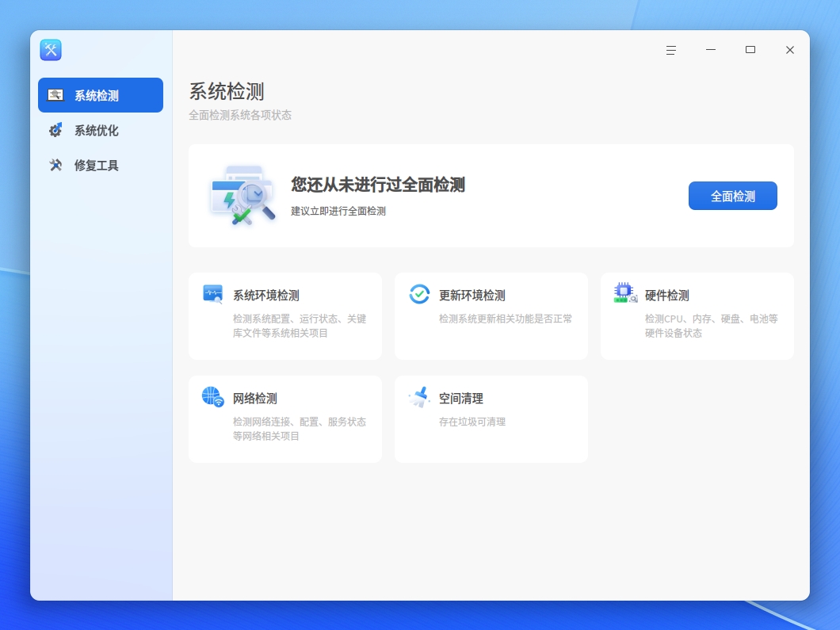Open the 空间清理 card title
Screen dimensions: 840x630
point(460,399)
